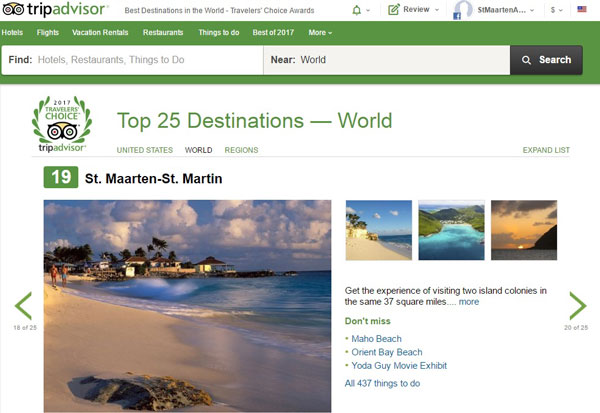Open the Maho Beach link
The width and height of the screenshot is (600, 413).
(x=377, y=339)
